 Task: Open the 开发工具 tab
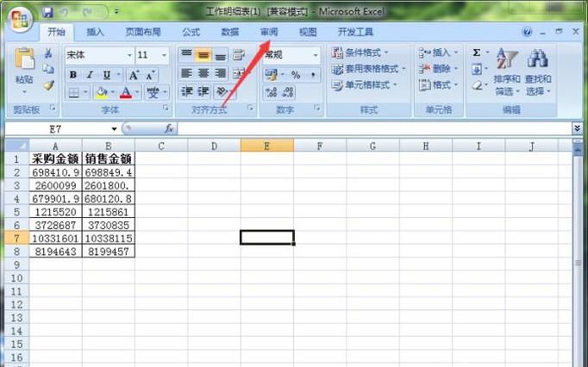[355, 32]
